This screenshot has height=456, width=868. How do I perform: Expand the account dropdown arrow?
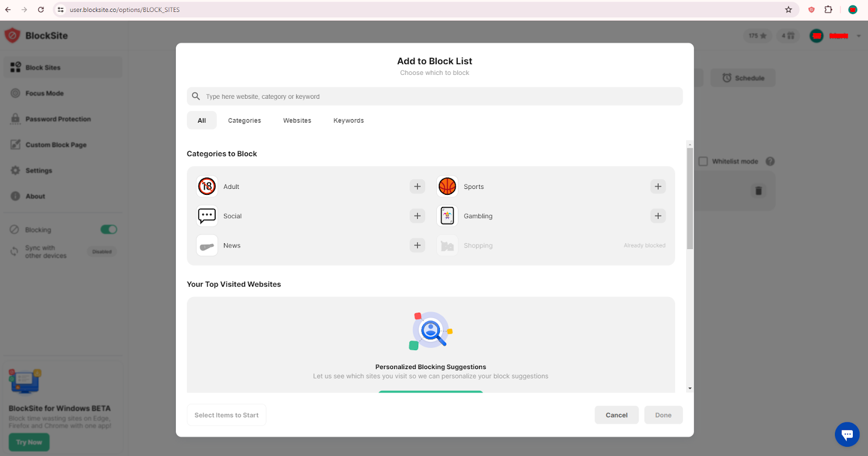click(x=859, y=36)
